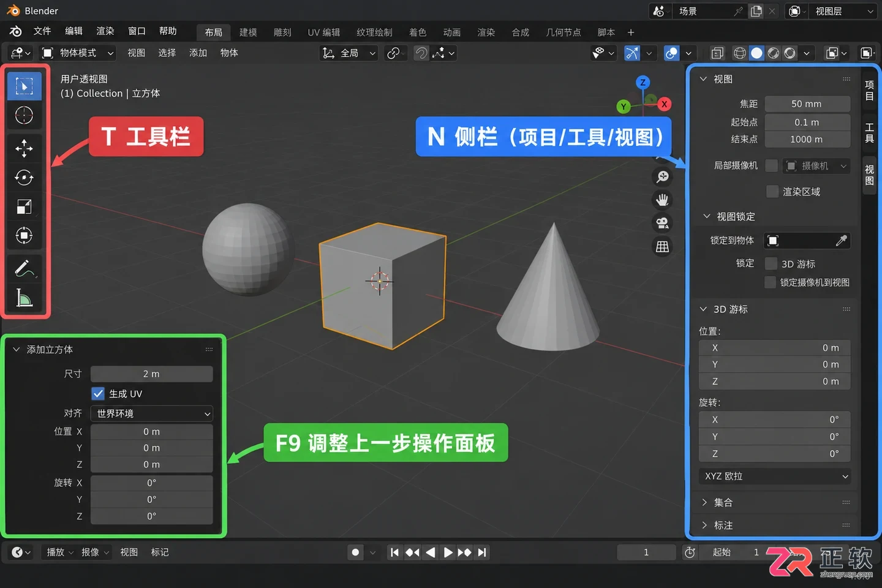Collapse the 视图 panel
Viewport: 882px width, 588px height.
coord(703,79)
